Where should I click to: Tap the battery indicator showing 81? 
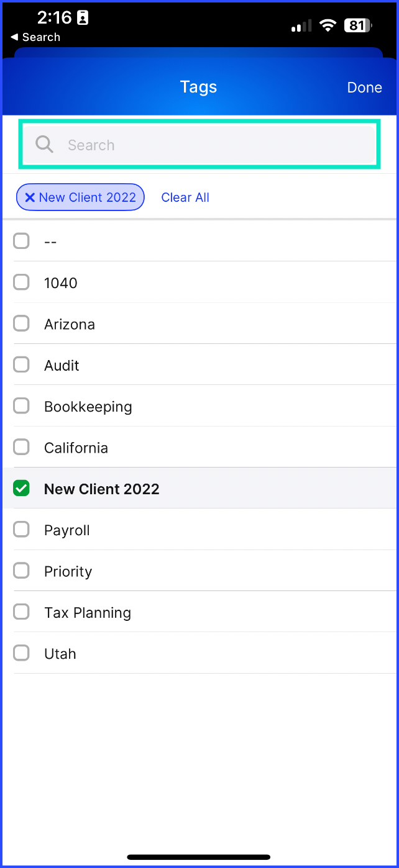coord(359,25)
